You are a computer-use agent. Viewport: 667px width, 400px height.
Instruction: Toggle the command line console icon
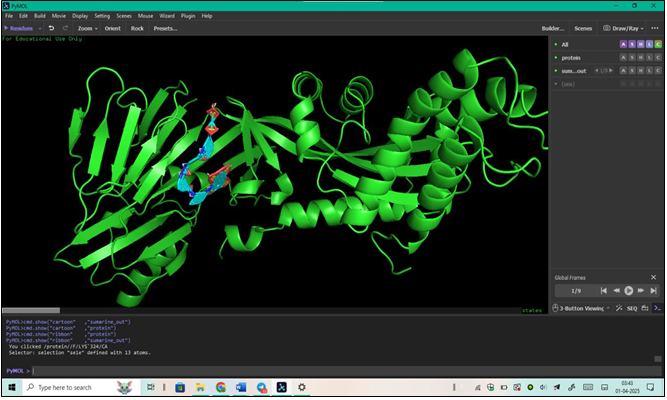pos(655,307)
